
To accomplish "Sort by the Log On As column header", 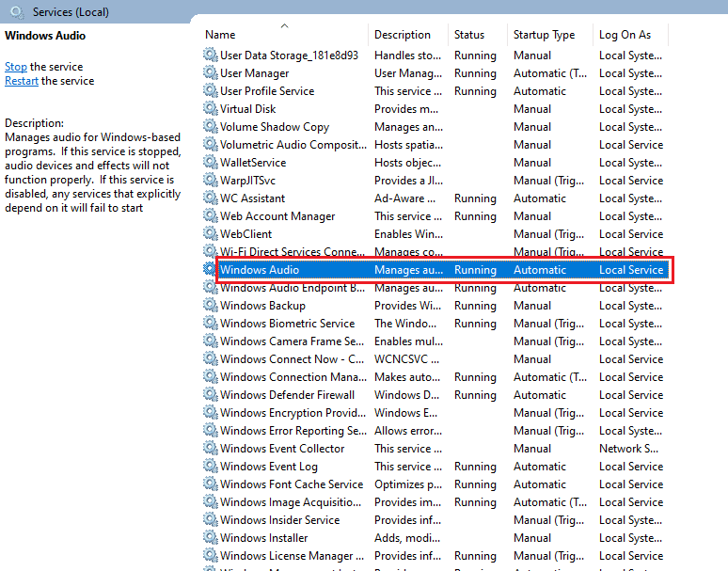I will pos(625,35).
